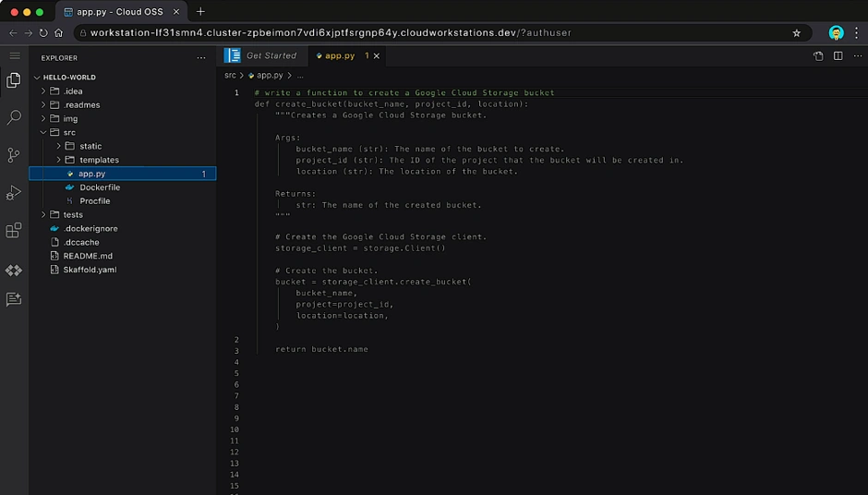Image resolution: width=868 pixels, height=495 pixels.
Task: Click the EXPLORER panel title
Action: click(x=59, y=58)
